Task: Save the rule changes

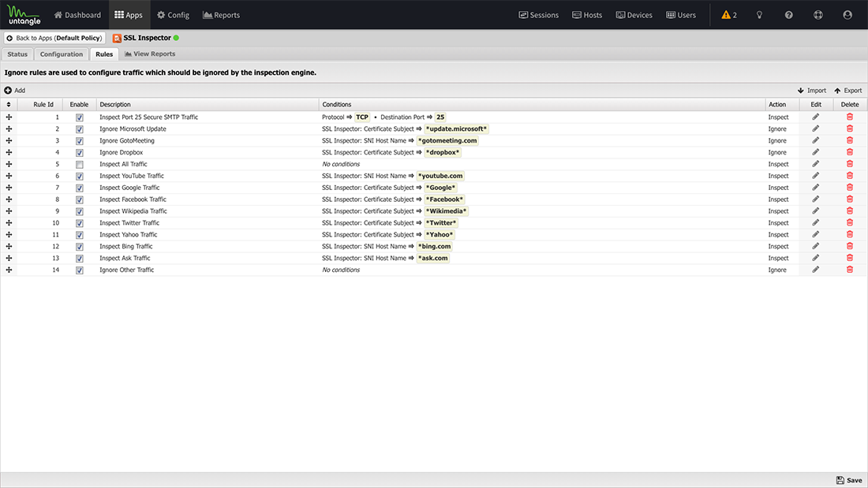Action: (848, 480)
